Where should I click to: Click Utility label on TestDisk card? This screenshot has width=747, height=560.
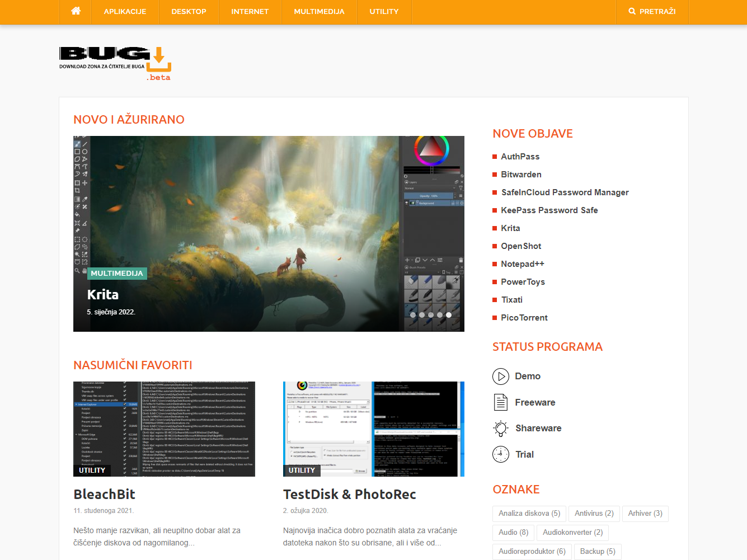pyautogui.click(x=302, y=470)
